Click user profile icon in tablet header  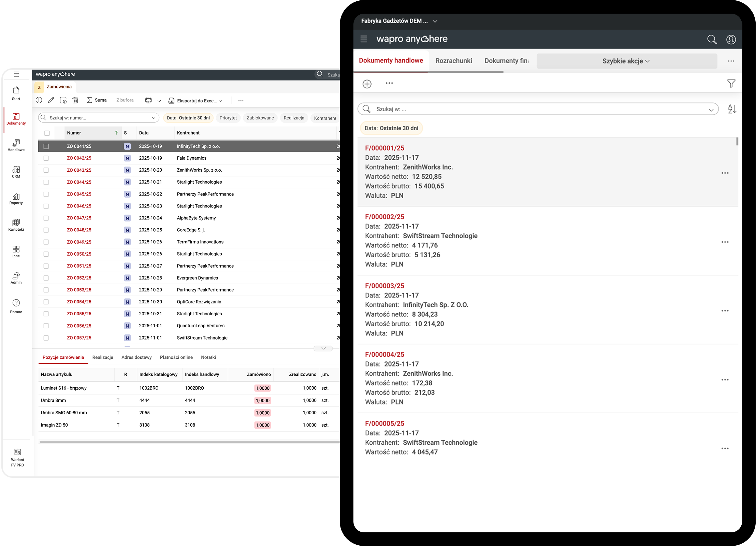pyautogui.click(x=731, y=40)
